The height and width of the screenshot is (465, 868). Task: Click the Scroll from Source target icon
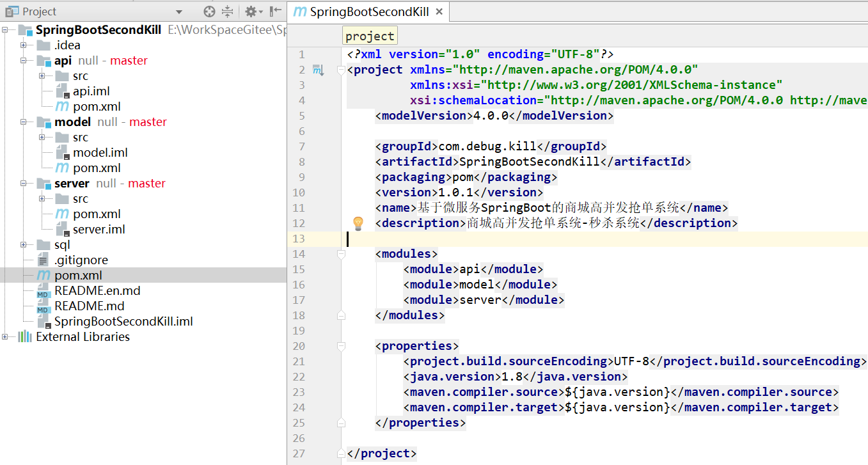[x=209, y=12]
